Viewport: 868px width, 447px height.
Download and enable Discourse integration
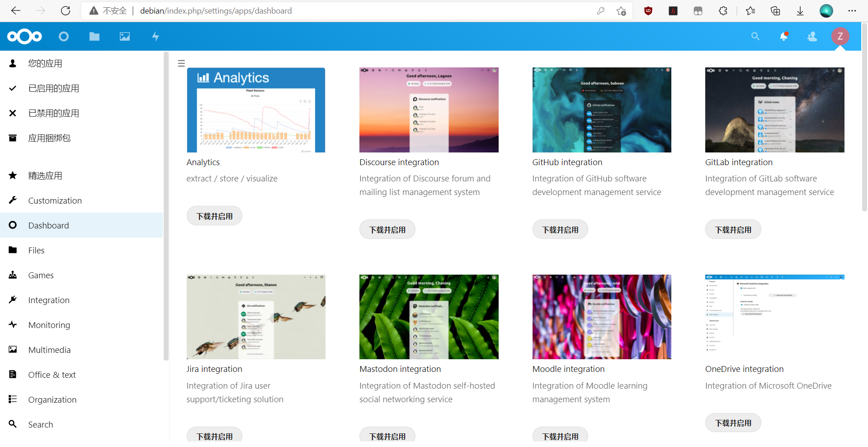click(x=387, y=230)
